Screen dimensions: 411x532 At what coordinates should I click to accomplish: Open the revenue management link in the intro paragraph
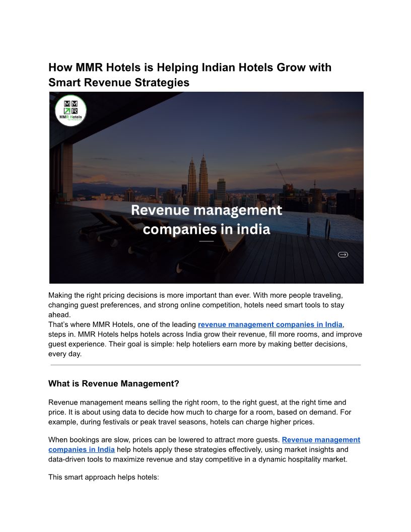click(x=270, y=324)
